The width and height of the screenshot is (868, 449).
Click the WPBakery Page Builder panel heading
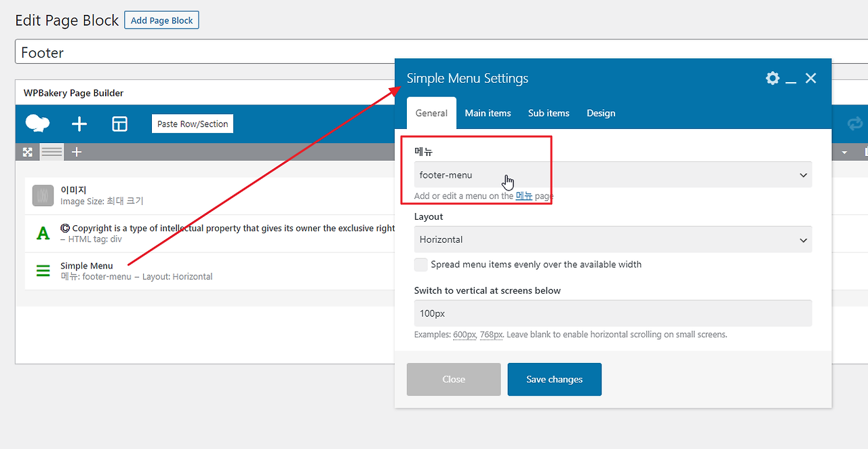click(x=73, y=93)
